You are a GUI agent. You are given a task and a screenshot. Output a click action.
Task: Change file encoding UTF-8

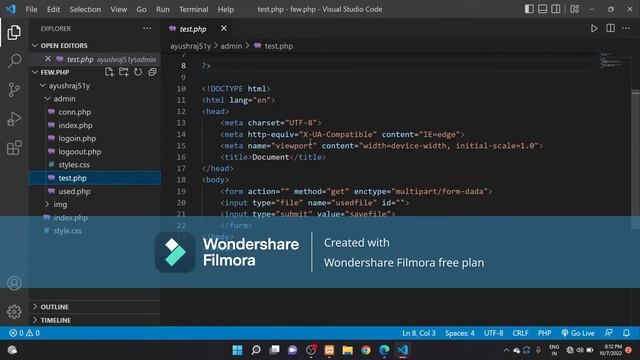tap(493, 333)
